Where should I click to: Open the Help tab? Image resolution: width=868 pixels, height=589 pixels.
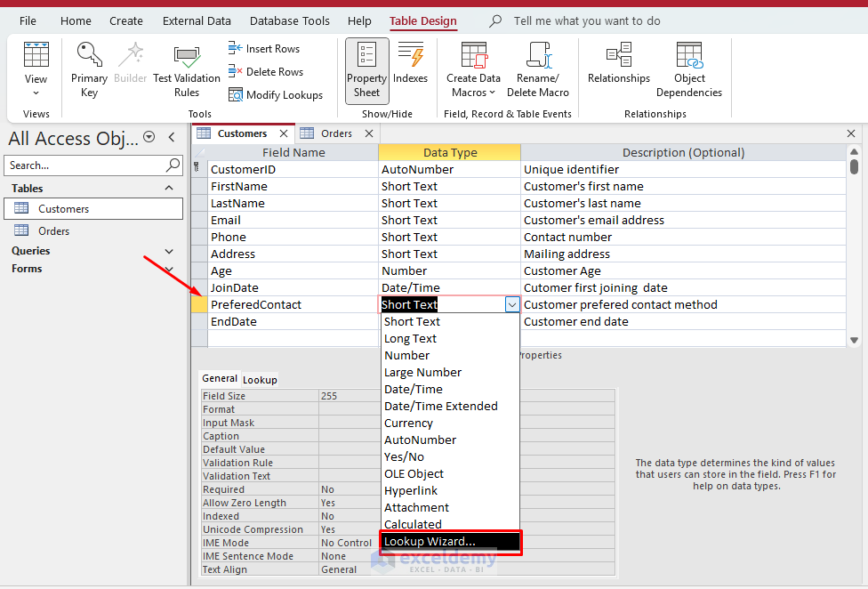(359, 21)
